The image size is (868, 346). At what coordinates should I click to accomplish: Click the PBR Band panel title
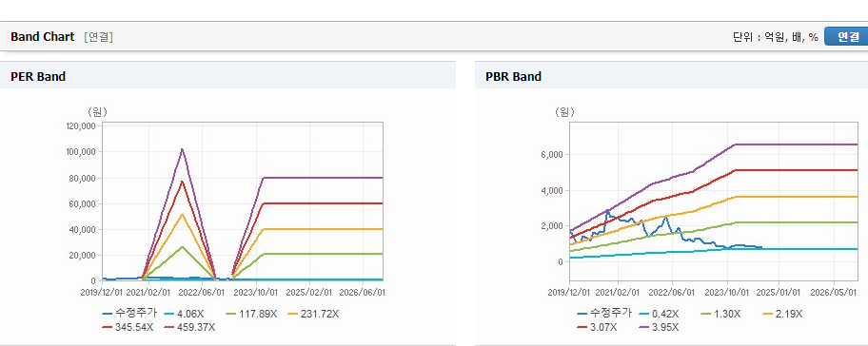coord(513,77)
